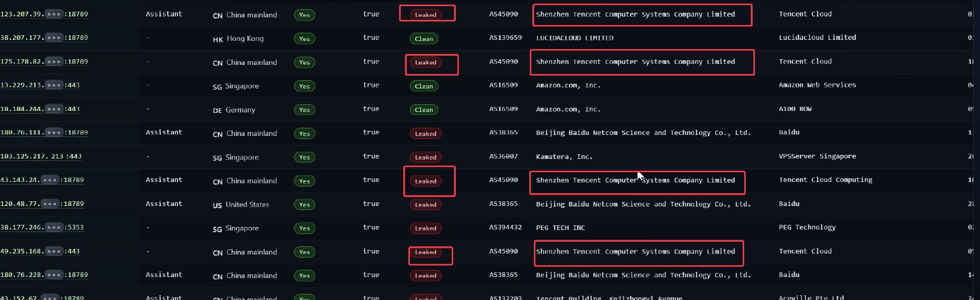Screen dimensions: 980x300
Task: Select the PEG TECH INC organization cell
Action: [560, 227]
